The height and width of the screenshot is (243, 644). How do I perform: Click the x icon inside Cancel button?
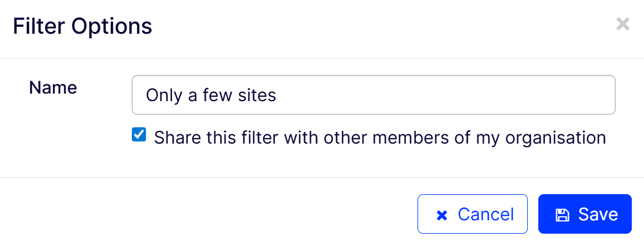point(442,215)
